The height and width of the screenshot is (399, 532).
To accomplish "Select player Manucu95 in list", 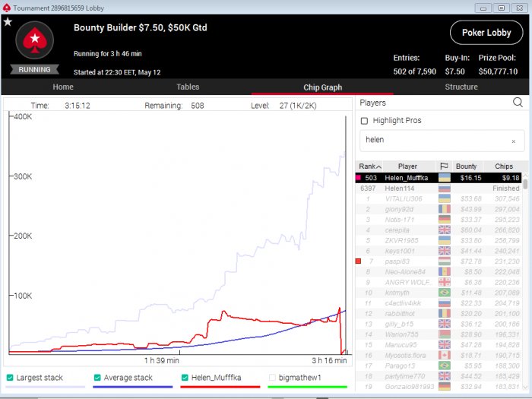I will pyautogui.click(x=439, y=345).
